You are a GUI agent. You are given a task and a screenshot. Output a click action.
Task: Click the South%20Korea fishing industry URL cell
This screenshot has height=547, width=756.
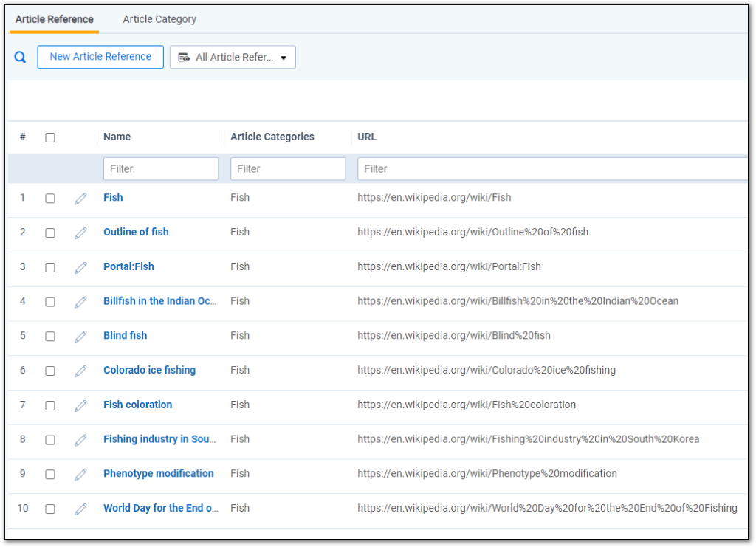pyautogui.click(x=529, y=439)
